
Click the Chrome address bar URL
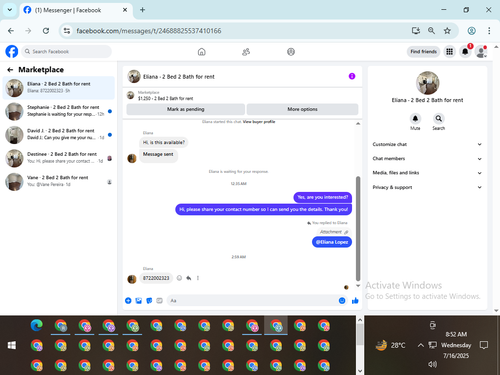149,31
